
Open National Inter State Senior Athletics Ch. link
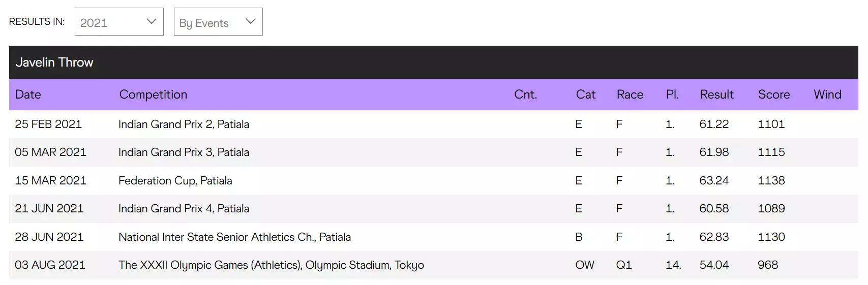tap(234, 237)
